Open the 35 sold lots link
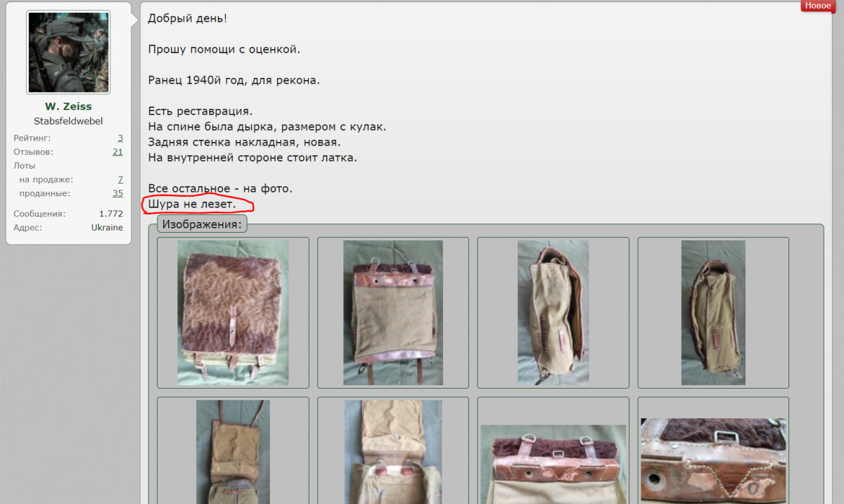This screenshot has height=504, width=844. [117, 193]
